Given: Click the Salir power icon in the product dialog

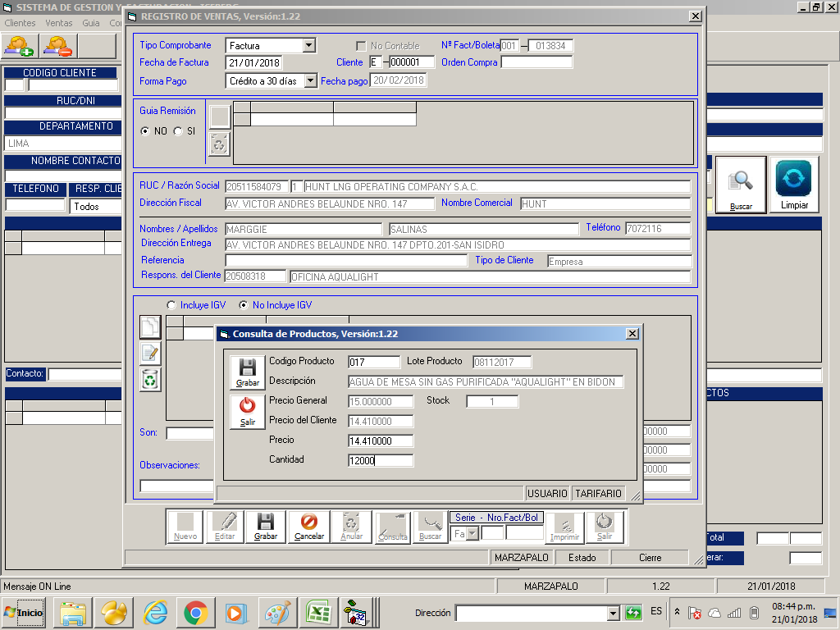Looking at the screenshot, I should (247, 411).
